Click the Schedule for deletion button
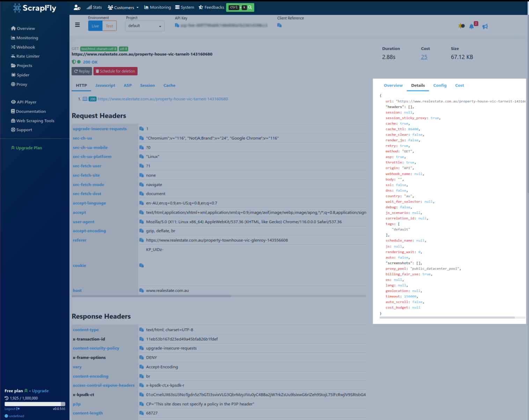529x420 pixels. pos(115,71)
